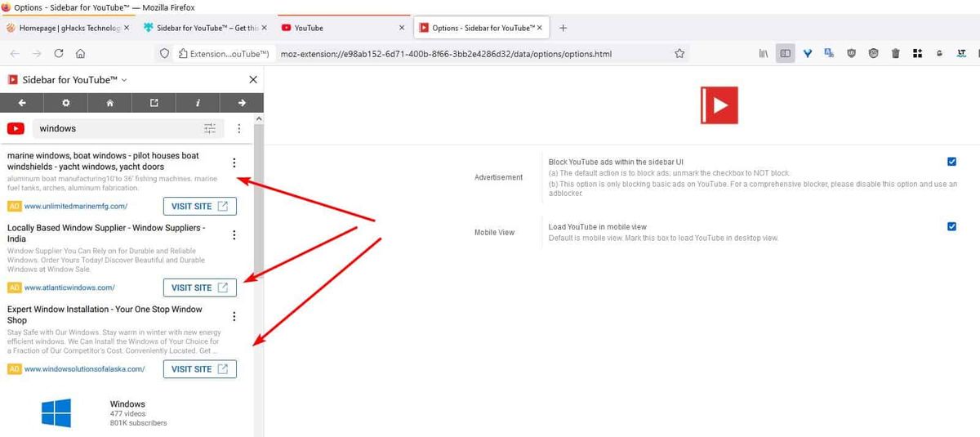
Task: Open the uBlock Origin shield icon
Action: (851, 53)
